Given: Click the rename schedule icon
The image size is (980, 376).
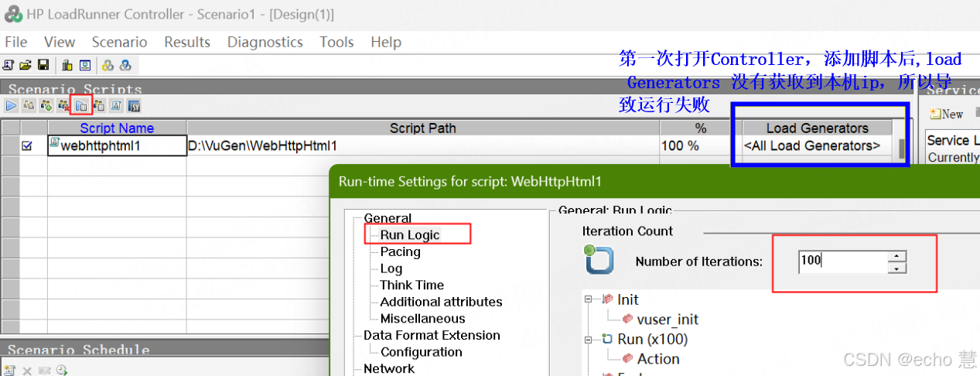Looking at the screenshot, I should 44,370.
